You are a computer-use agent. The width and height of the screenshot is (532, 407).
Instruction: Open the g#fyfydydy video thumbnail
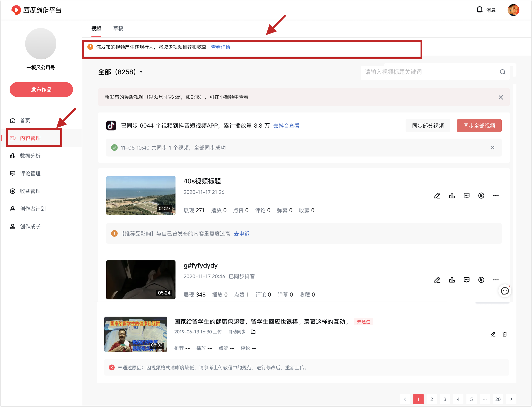(x=141, y=280)
